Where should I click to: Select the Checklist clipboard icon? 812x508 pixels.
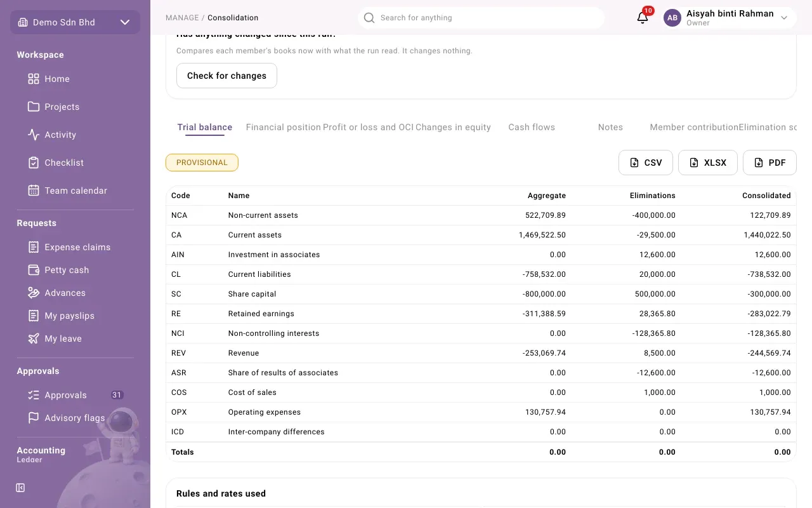[34, 163]
